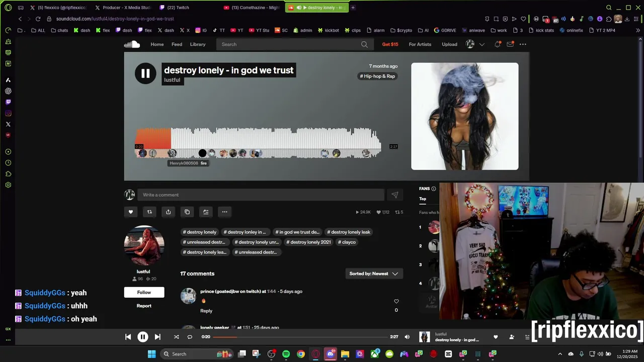
Task: Seek on the bottom player progress bar
Action: tap(300, 337)
